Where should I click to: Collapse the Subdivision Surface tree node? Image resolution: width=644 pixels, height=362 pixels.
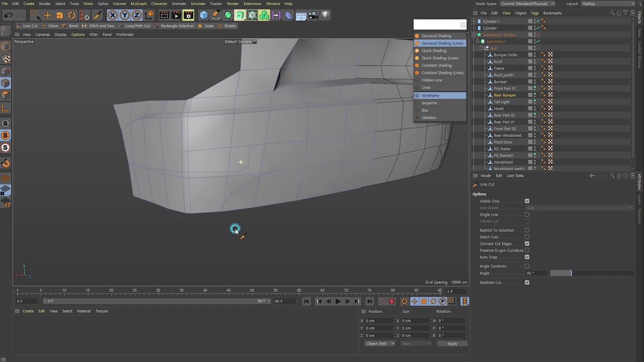(475, 35)
